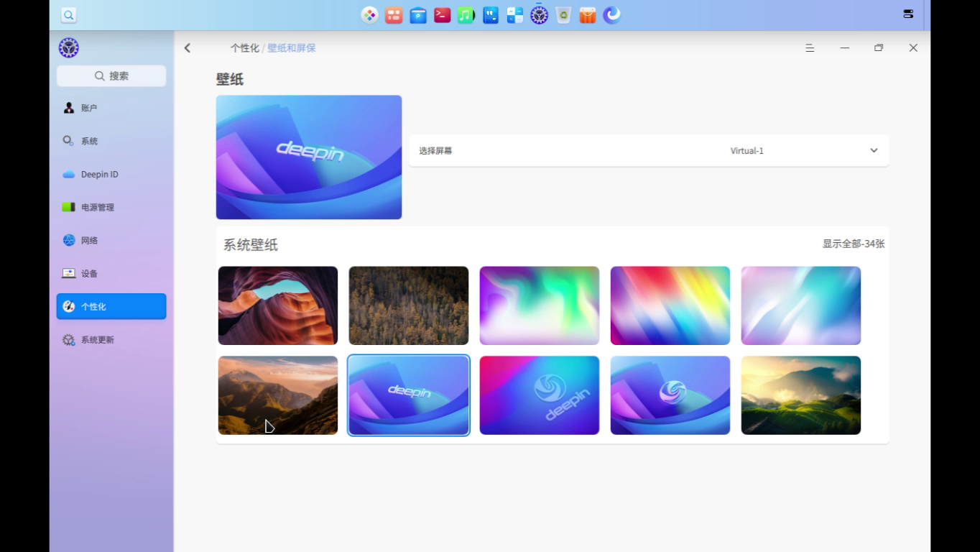
Task: Select the forest treetops wallpaper
Action: coord(409,305)
